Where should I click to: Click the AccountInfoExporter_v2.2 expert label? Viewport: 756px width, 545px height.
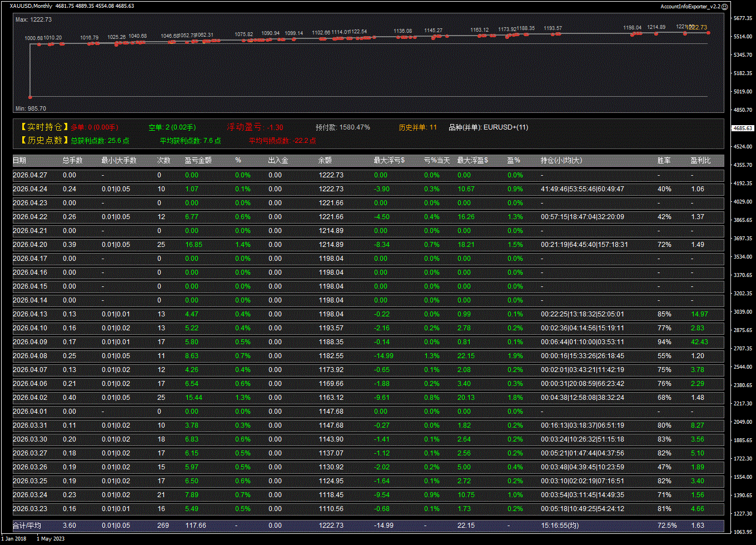click(690, 7)
